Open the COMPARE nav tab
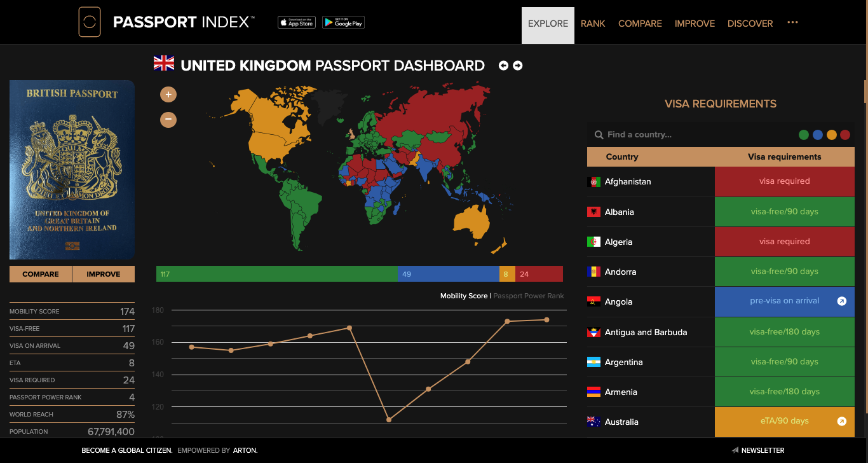This screenshot has width=868, height=463. [640, 24]
